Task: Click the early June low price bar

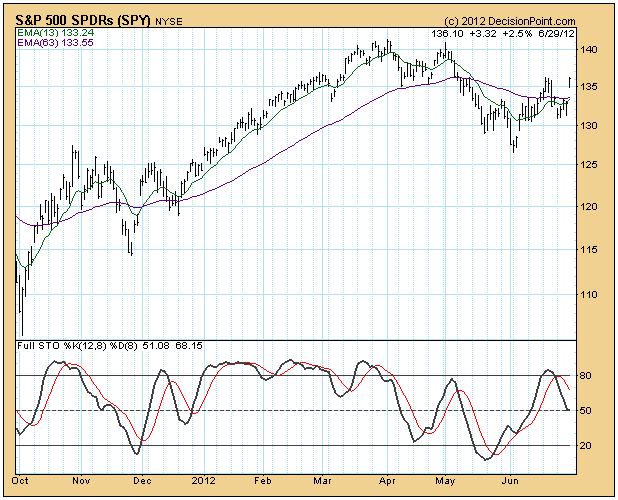Action: click(514, 145)
